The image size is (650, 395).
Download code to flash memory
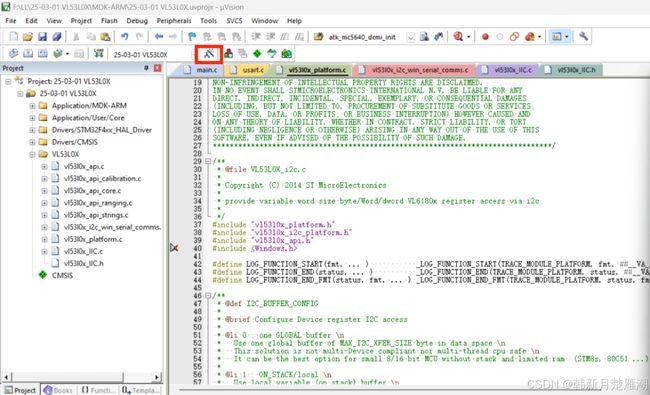point(99,53)
